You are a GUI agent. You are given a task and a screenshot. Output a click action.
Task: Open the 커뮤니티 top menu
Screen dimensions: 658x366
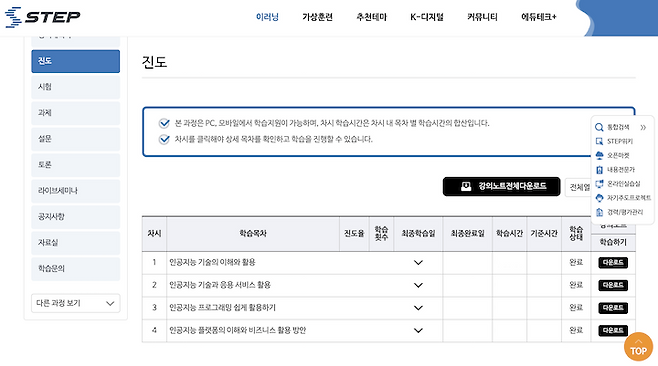point(482,17)
